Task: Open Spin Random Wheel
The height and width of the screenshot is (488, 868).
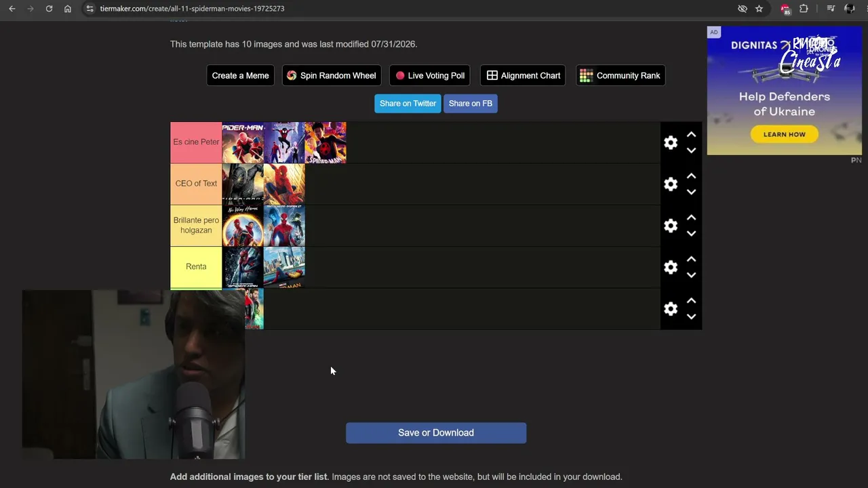Action: click(332, 75)
